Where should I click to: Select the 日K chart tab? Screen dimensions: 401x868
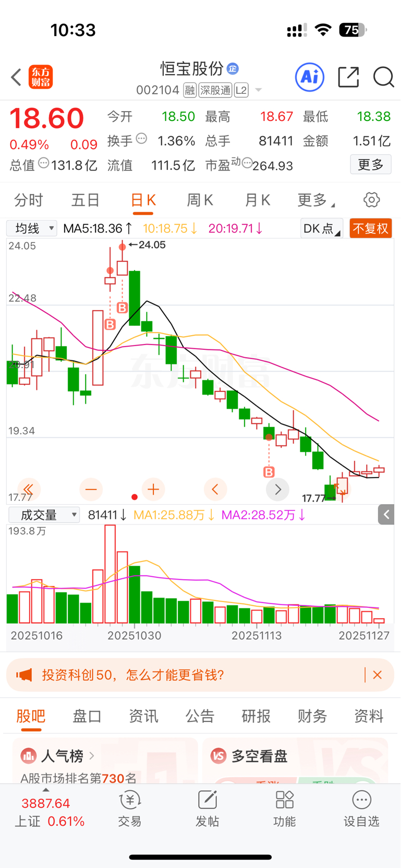pyautogui.click(x=143, y=200)
